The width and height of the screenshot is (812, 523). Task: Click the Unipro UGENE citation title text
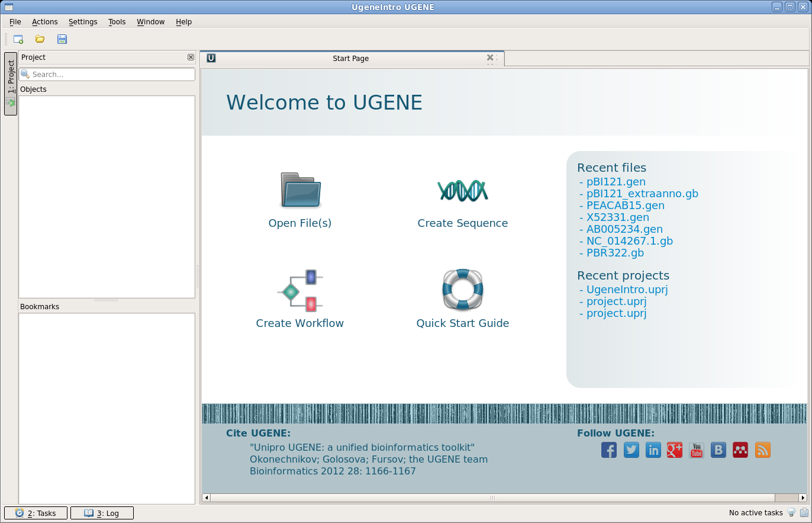pyautogui.click(x=362, y=448)
